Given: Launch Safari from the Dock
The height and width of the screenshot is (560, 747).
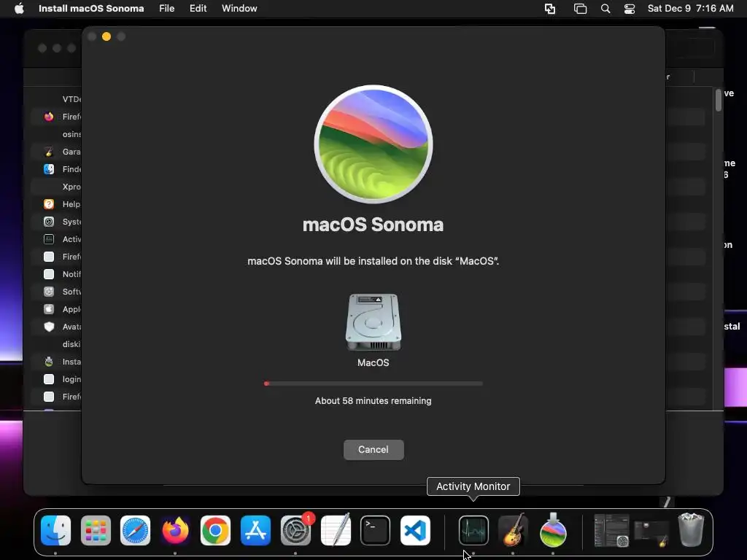Looking at the screenshot, I should tap(135, 530).
